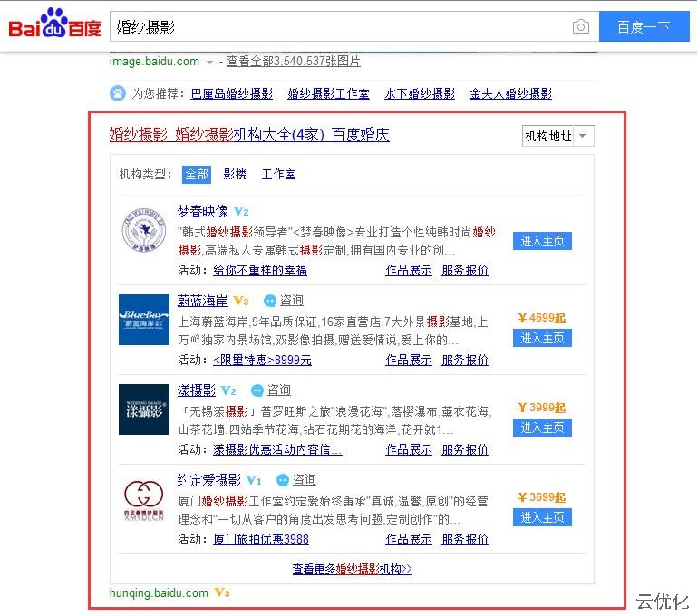697x616 pixels.
Task: Click the V2 badge beside 梦春映像
Action: (x=241, y=211)
